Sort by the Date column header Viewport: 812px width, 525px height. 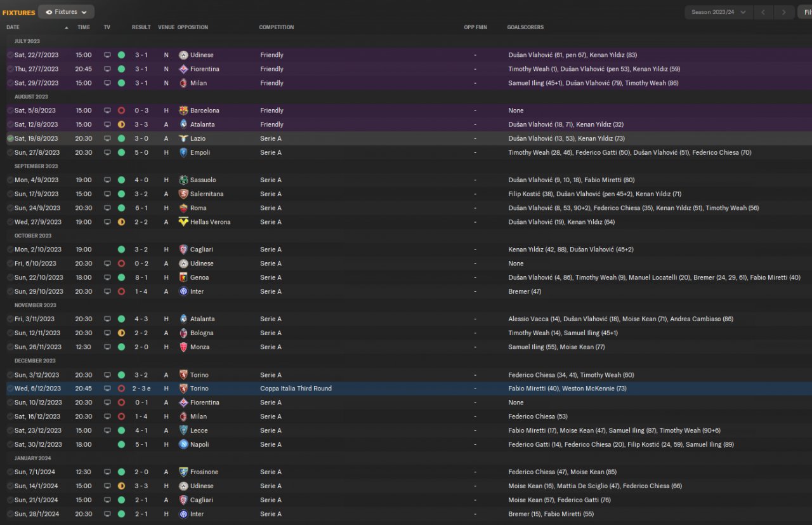coord(13,27)
